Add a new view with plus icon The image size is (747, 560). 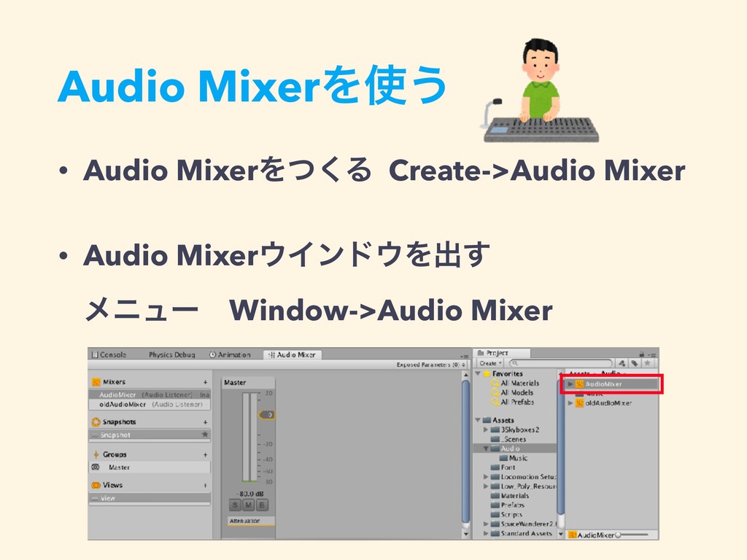click(x=205, y=485)
